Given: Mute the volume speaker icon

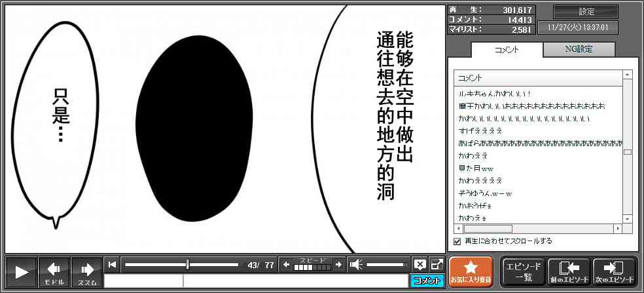Looking at the screenshot, I should coord(356,265).
